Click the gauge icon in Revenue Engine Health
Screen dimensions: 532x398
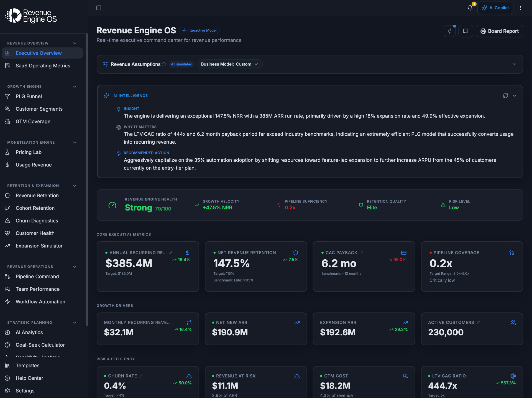(112, 205)
